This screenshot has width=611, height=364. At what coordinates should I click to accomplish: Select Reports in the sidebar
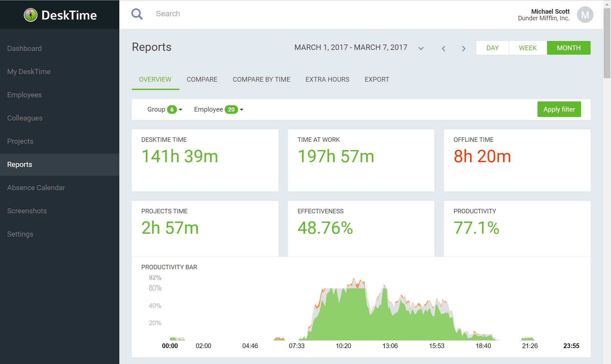(60, 165)
